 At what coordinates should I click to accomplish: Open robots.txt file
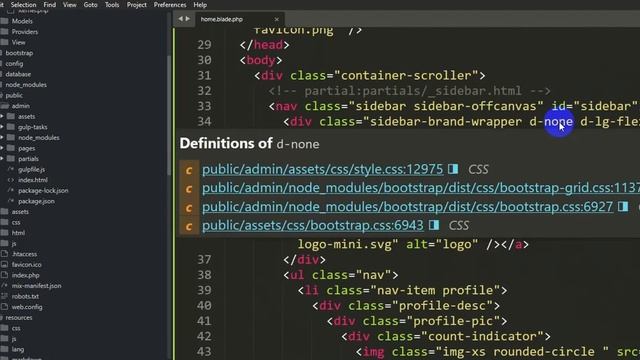pos(25,297)
